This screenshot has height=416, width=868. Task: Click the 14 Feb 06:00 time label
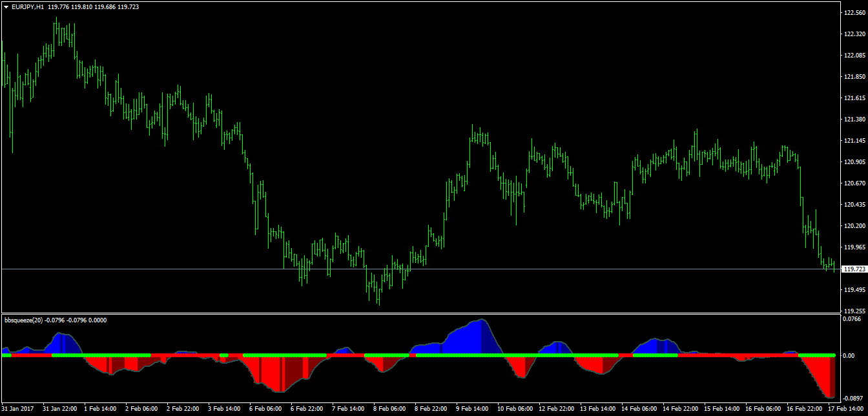click(639, 410)
